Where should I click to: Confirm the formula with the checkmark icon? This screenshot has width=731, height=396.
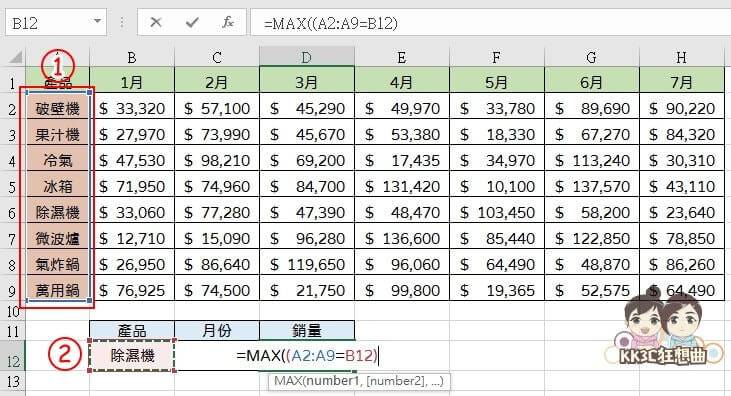click(192, 22)
